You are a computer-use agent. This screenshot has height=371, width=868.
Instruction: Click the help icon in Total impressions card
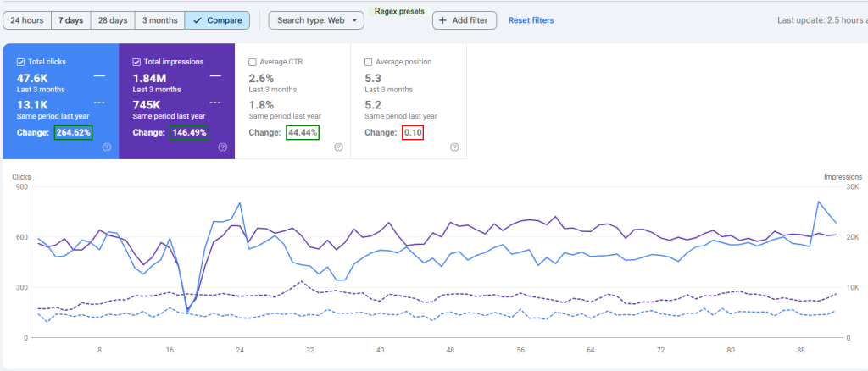(x=222, y=147)
